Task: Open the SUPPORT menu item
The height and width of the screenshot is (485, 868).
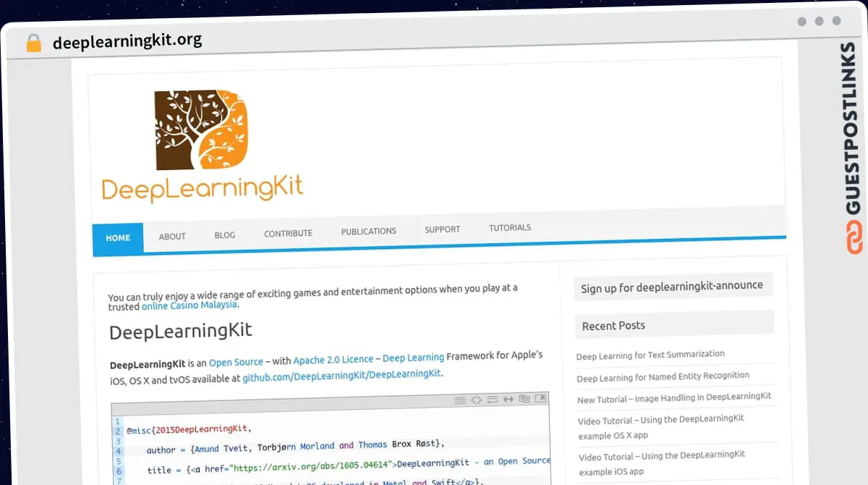Action: [x=443, y=229]
